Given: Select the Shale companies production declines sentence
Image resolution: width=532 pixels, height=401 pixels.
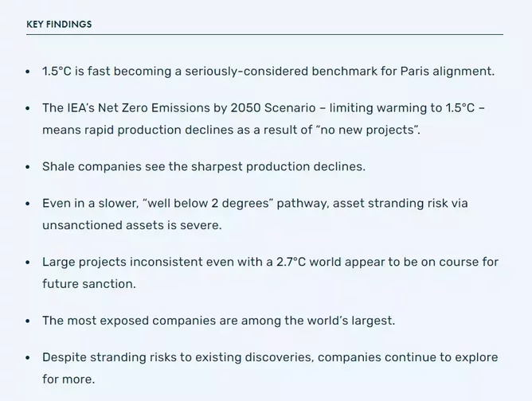Looking at the screenshot, I should click(x=204, y=166).
